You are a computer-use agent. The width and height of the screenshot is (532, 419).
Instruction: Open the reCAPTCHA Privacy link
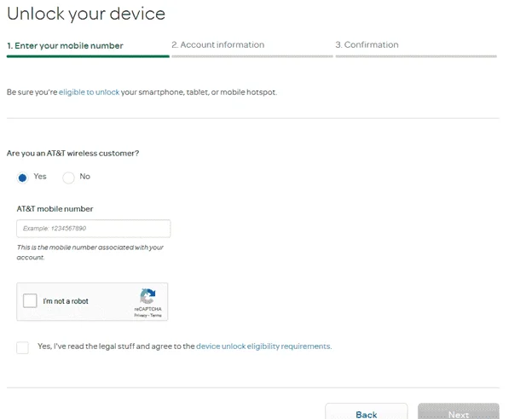point(141,316)
